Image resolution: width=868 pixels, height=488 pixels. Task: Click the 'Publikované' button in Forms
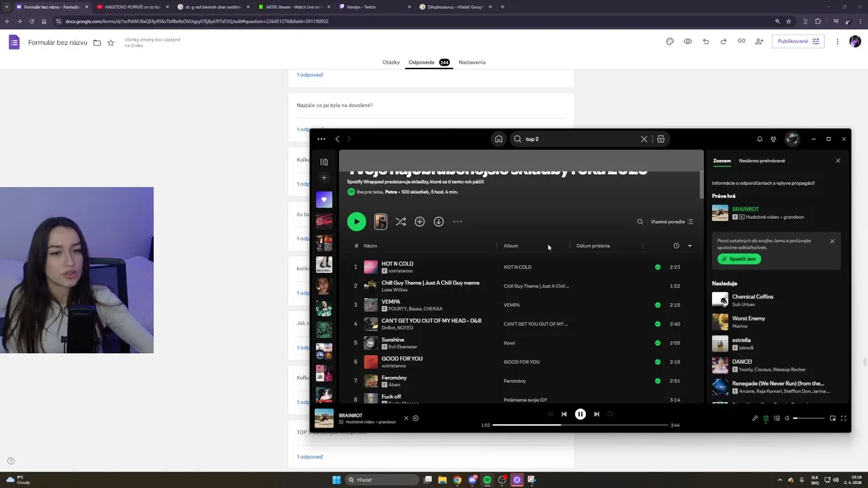pos(798,41)
